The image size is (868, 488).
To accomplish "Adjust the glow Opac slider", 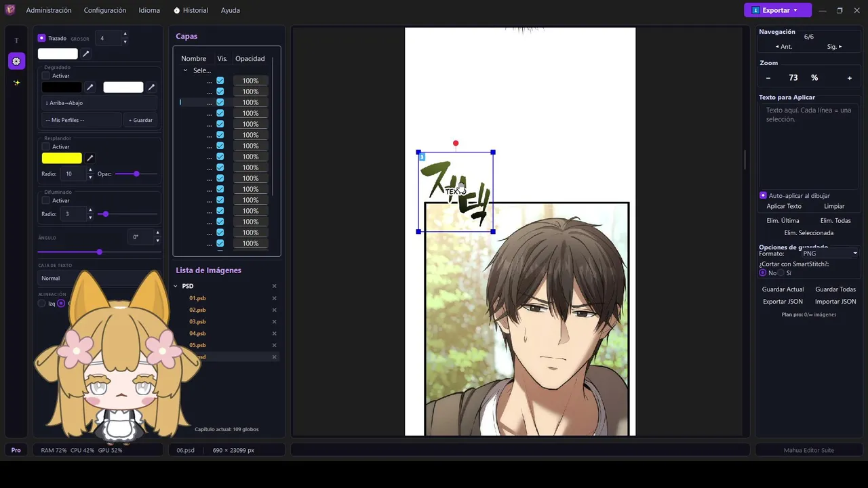I will pos(136,174).
